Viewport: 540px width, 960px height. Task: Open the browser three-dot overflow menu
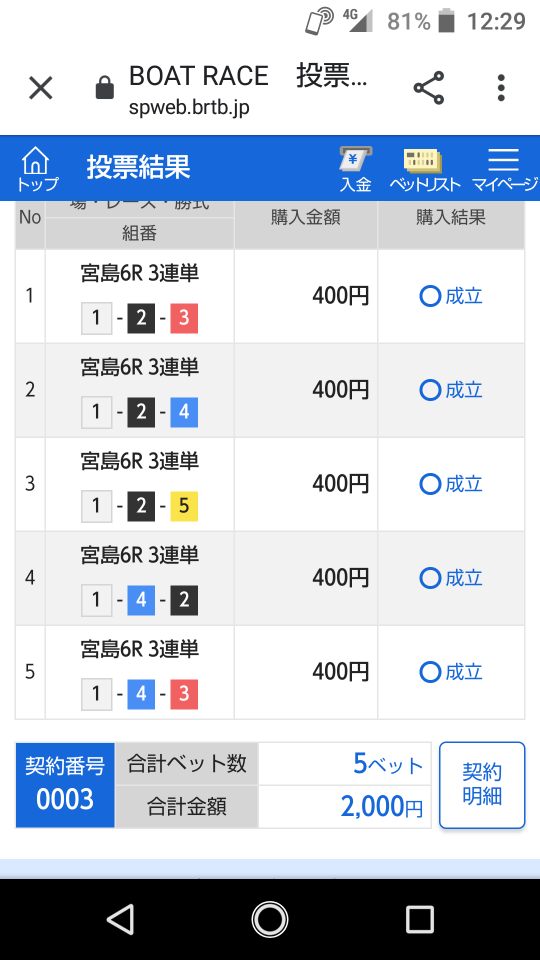501,88
